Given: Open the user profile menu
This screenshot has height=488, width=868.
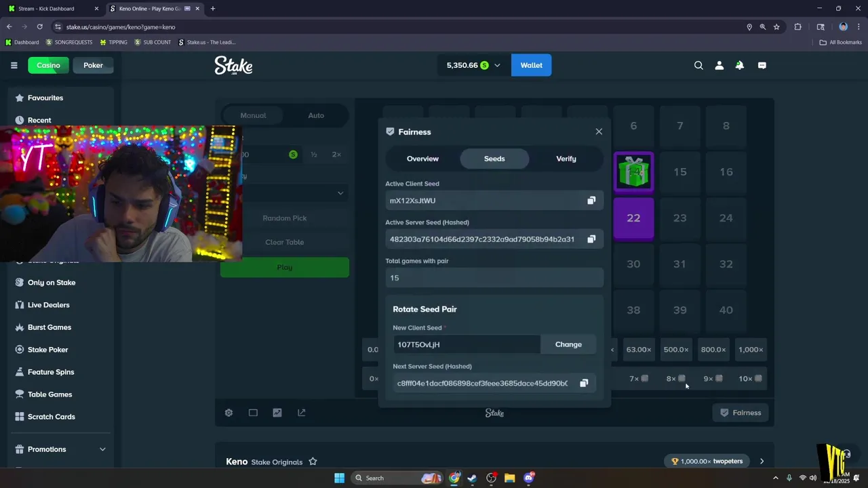Looking at the screenshot, I should (719, 65).
